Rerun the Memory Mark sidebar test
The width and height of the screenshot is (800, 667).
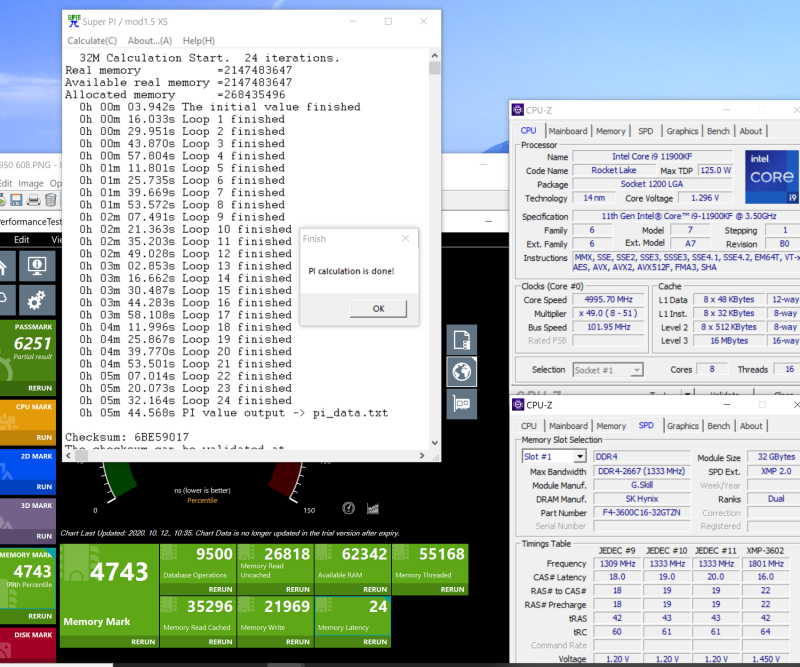coord(40,616)
